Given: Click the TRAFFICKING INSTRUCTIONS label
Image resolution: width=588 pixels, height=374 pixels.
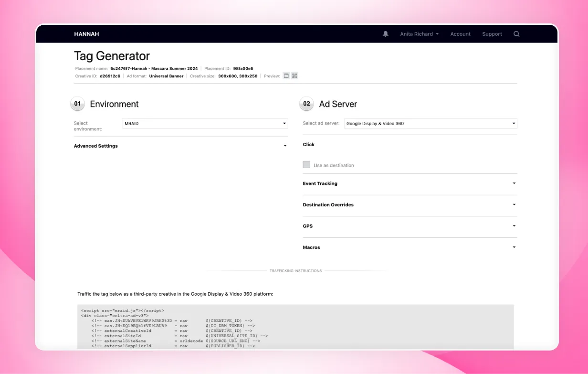Looking at the screenshot, I should tap(295, 271).
